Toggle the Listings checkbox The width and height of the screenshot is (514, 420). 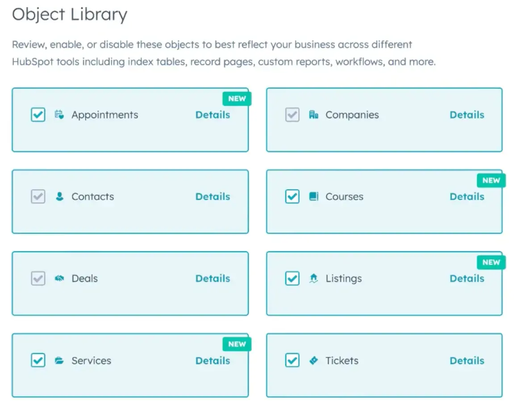coord(292,279)
